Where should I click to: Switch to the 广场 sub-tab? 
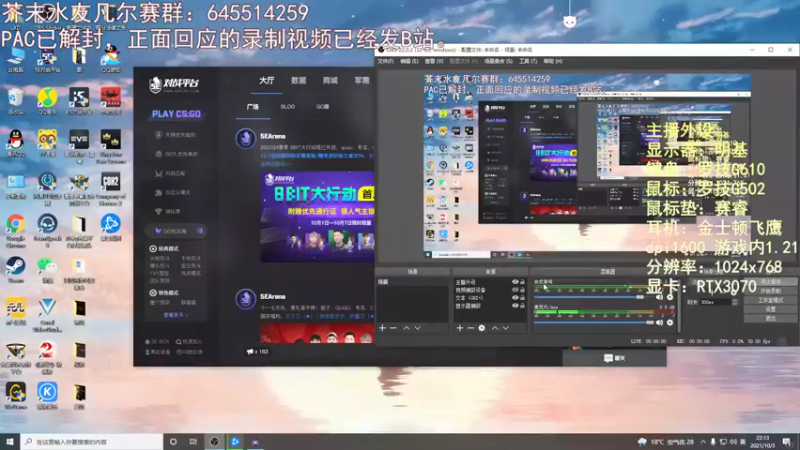[x=253, y=107]
